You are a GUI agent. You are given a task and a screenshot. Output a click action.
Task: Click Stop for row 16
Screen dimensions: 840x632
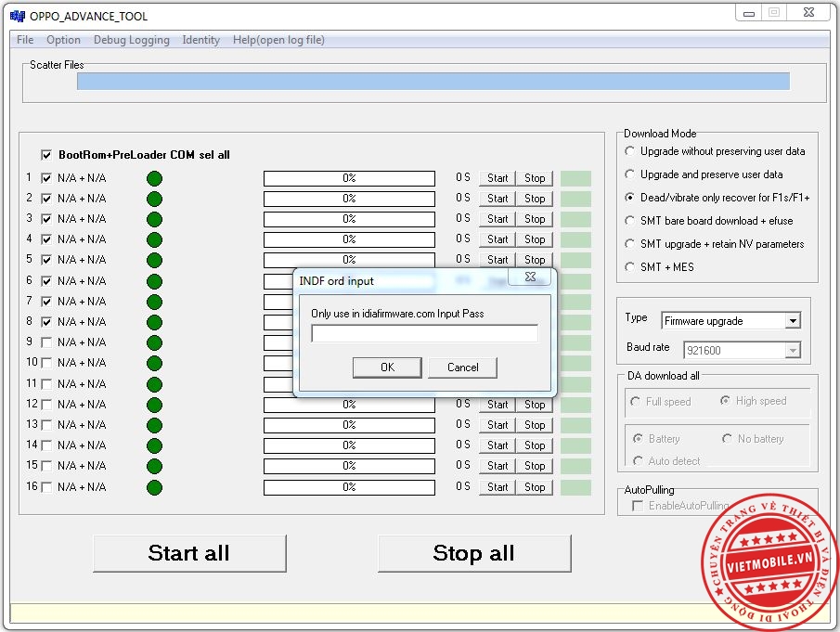tap(535, 487)
